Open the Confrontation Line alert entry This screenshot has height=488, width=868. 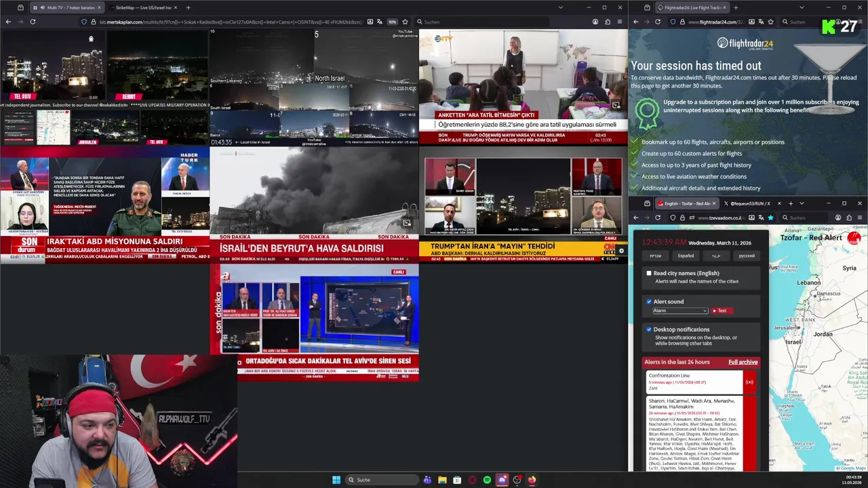(701, 382)
